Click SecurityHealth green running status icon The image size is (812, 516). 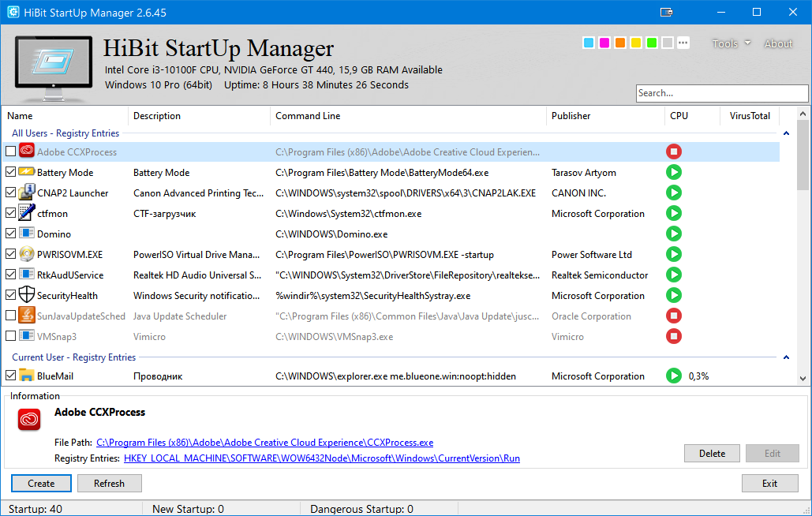tap(673, 296)
